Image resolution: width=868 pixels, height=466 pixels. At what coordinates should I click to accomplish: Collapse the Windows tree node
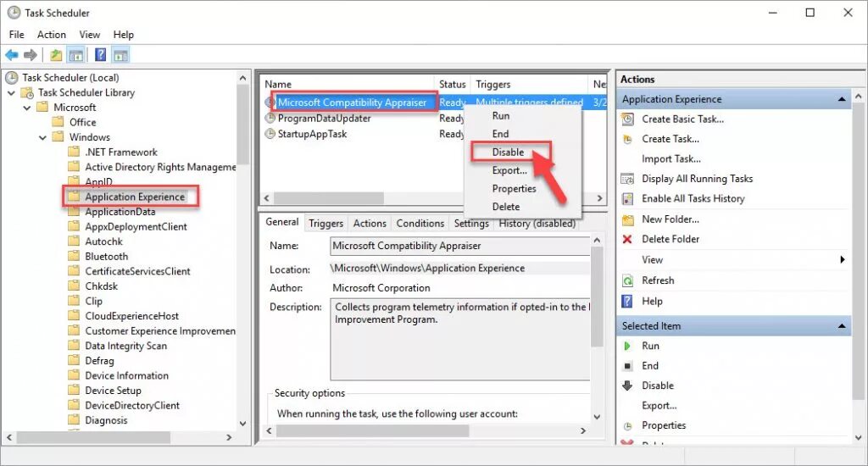coord(42,137)
